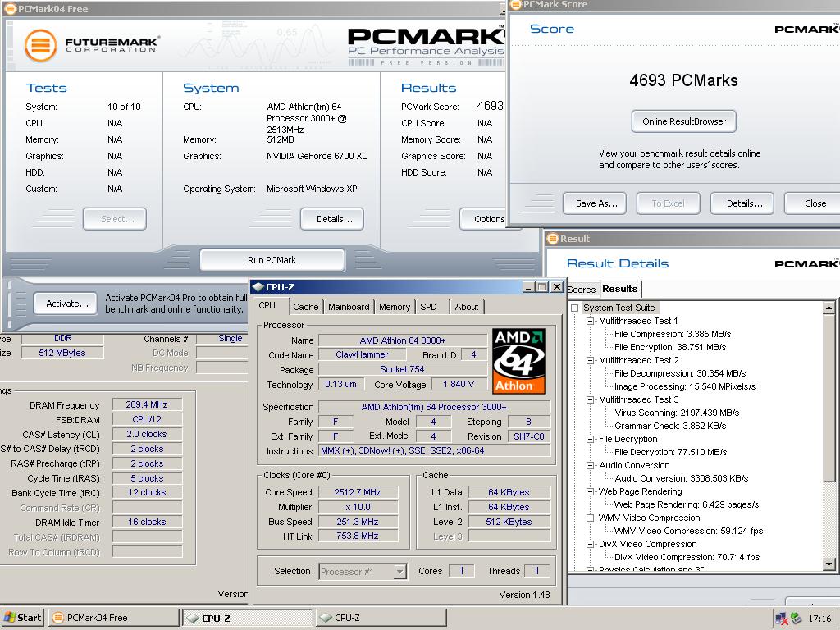Click the network disconnected tray icon
The image size is (840, 630).
pyautogui.click(x=781, y=619)
